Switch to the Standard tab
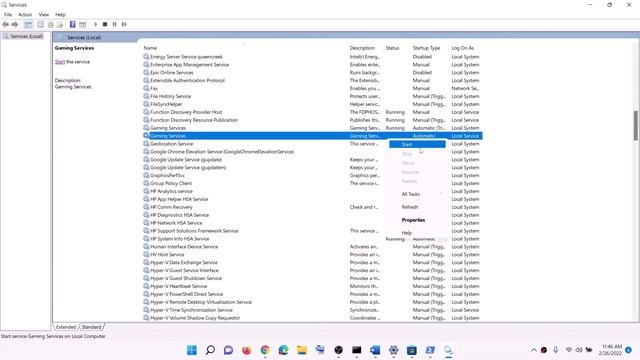 (91, 327)
